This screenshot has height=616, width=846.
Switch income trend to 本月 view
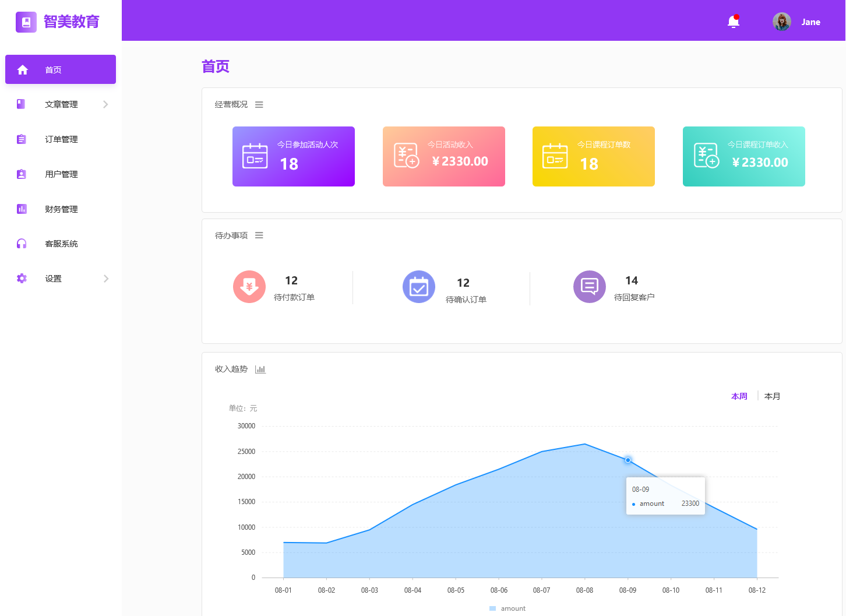click(x=772, y=396)
